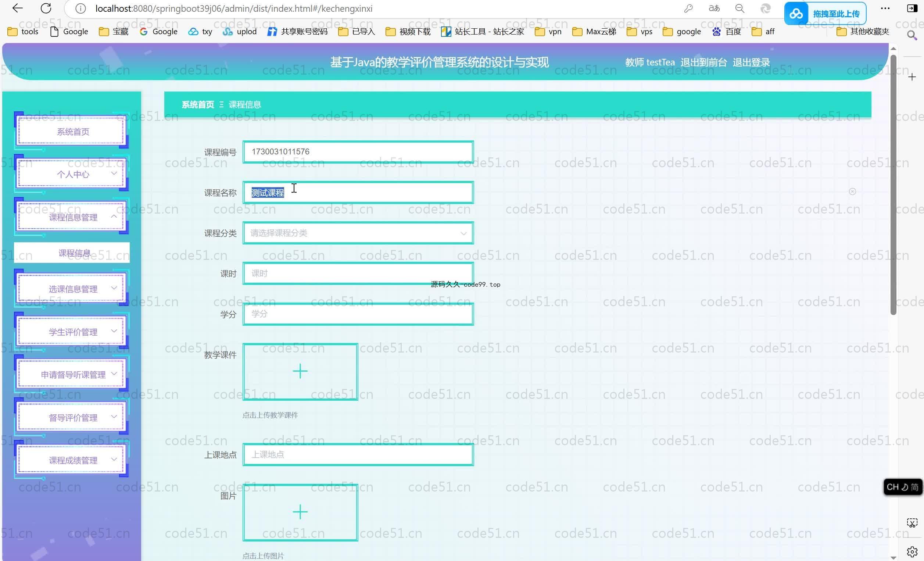
Task: Open the 共享账号密码 bookmark
Action: (x=297, y=32)
